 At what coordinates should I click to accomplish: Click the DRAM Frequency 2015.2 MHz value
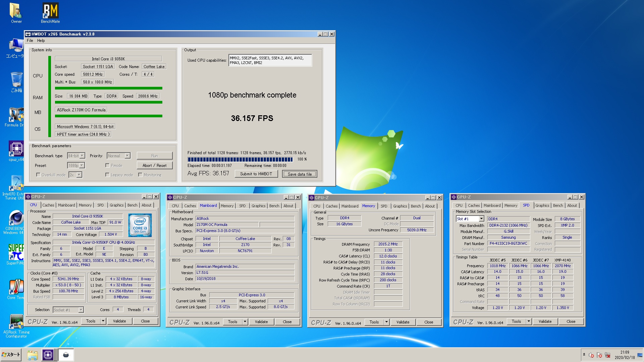388,244
